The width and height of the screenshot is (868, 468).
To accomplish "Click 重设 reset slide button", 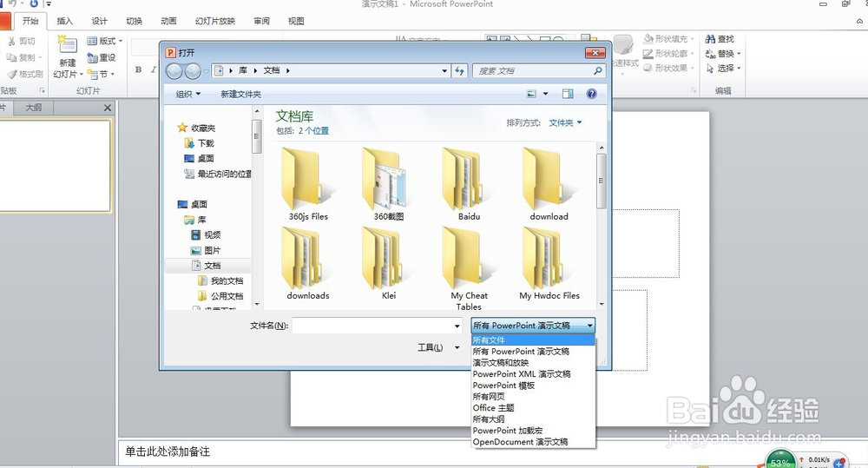I will click(102, 57).
